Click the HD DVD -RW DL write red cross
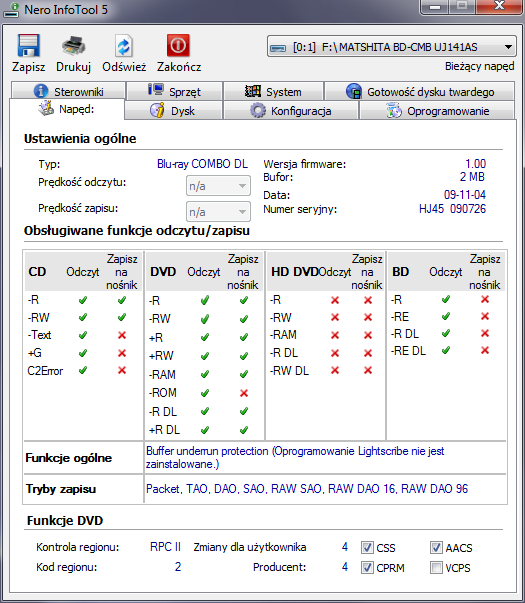This screenshot has width=525, height=603. (x=368, y=370)
